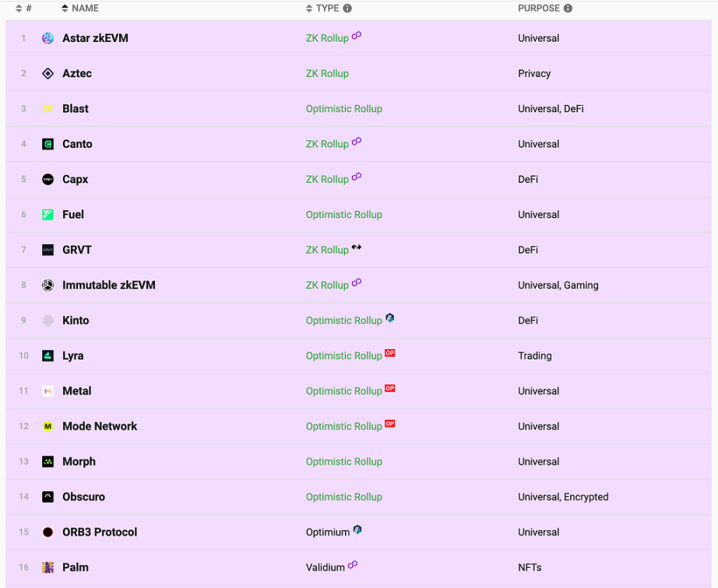Click the Aztec diamond logo icon
718x588 pixels.
[48, 73]
